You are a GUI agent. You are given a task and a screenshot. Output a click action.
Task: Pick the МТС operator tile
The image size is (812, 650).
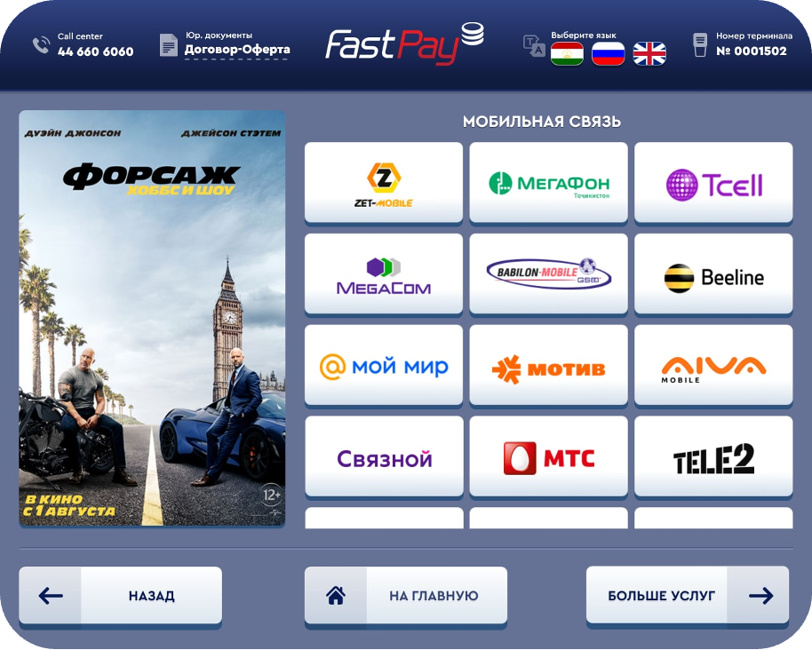pos(548,456)
